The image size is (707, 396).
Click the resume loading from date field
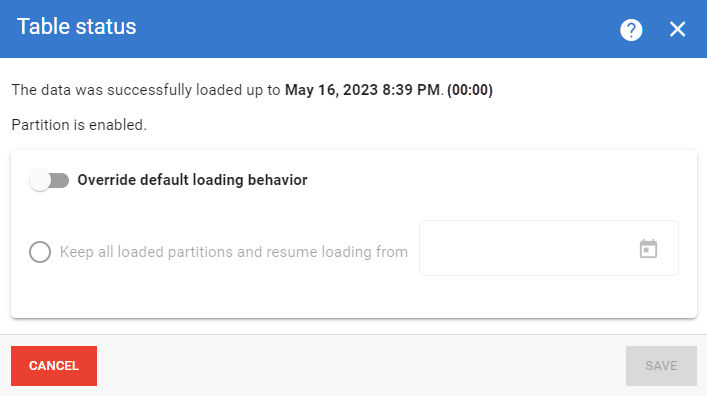pyautogui.click(x=549, y=248)
